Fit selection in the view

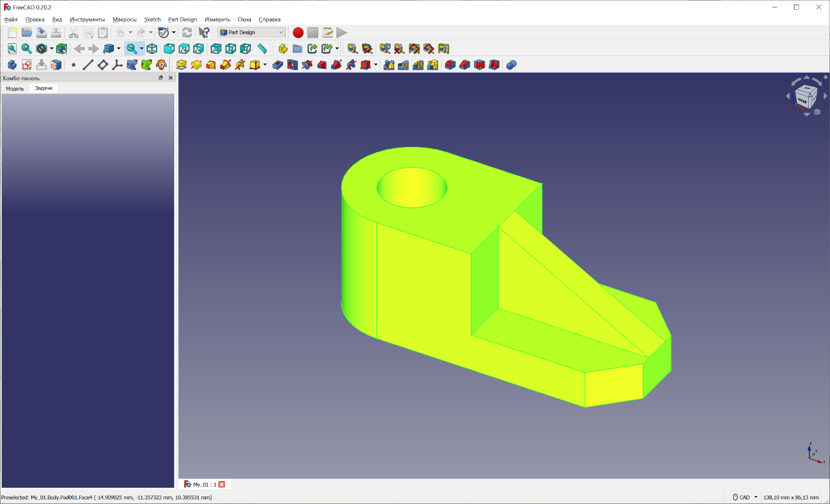27,48
